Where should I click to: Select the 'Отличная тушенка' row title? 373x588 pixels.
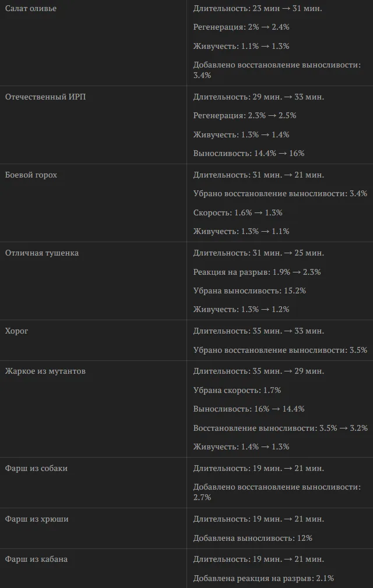pos(42,253)
